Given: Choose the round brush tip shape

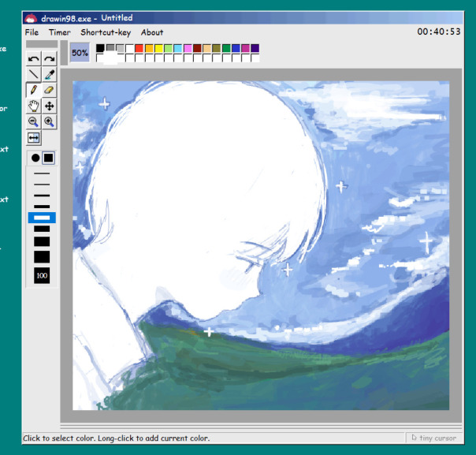Looking at the screenshot, I should click(x=35, y=158).
